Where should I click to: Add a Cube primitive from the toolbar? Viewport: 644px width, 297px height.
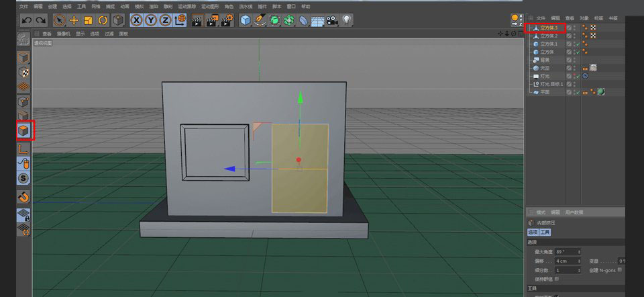click(245, 20)
